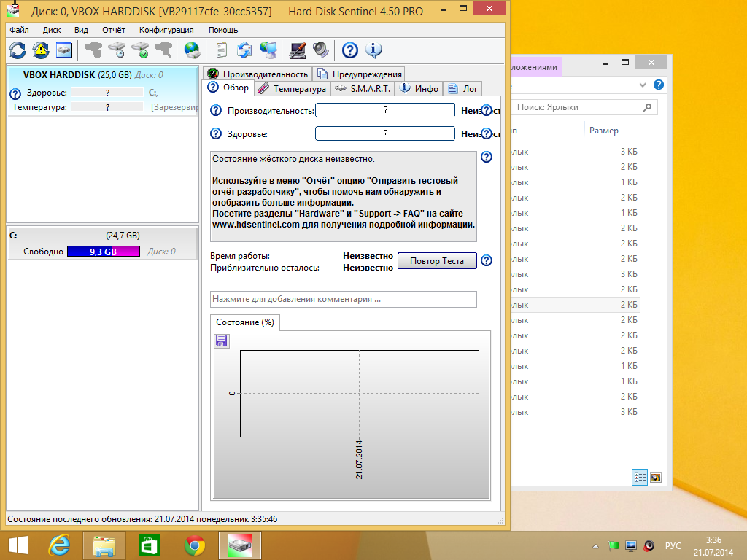The width and height of the screenshot is (747, 560).
Task: Click the refresh with warning triangle icon
Action: pyautogui.click(x=41, y=50)
